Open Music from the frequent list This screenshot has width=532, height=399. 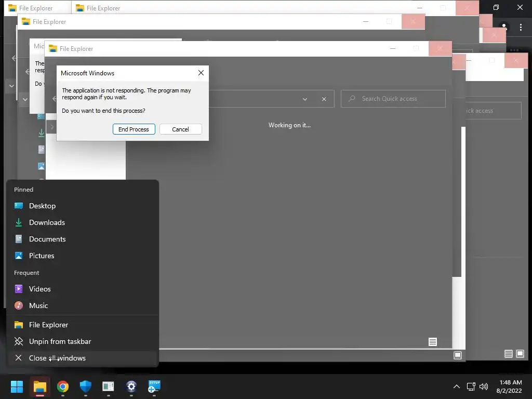(83, 305)
